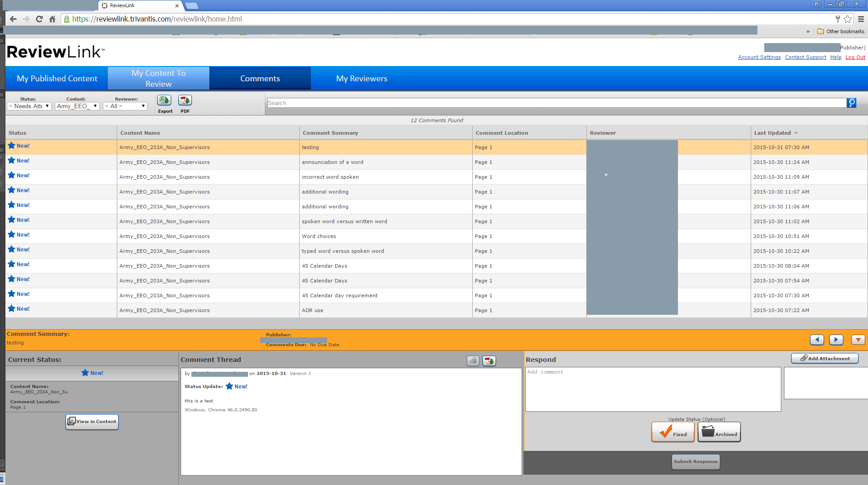Select the 'typed word versus spoken word' comment

(343, 251)
